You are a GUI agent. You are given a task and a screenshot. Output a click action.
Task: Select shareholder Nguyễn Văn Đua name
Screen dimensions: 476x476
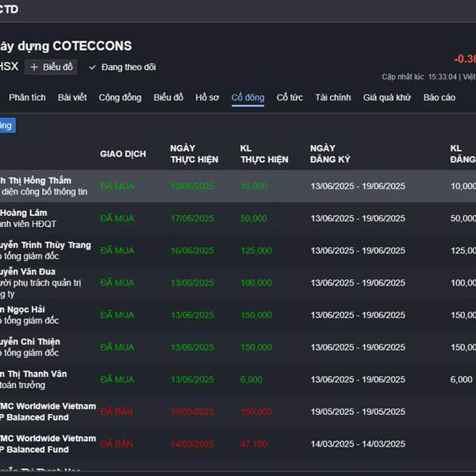28,271
